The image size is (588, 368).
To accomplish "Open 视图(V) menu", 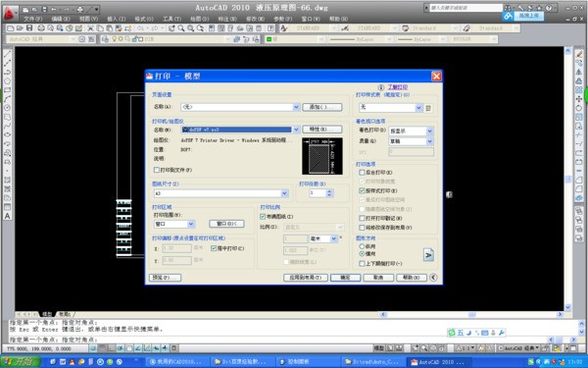I will (x=88, y=19).
